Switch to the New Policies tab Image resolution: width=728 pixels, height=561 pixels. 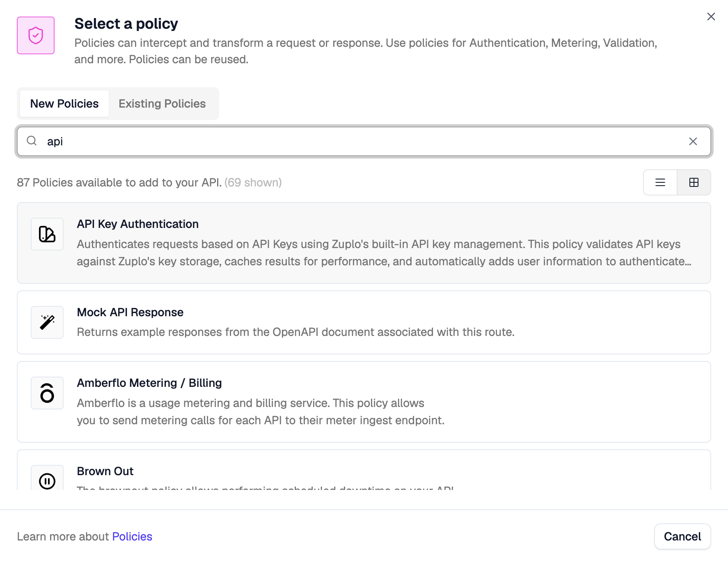64,103
